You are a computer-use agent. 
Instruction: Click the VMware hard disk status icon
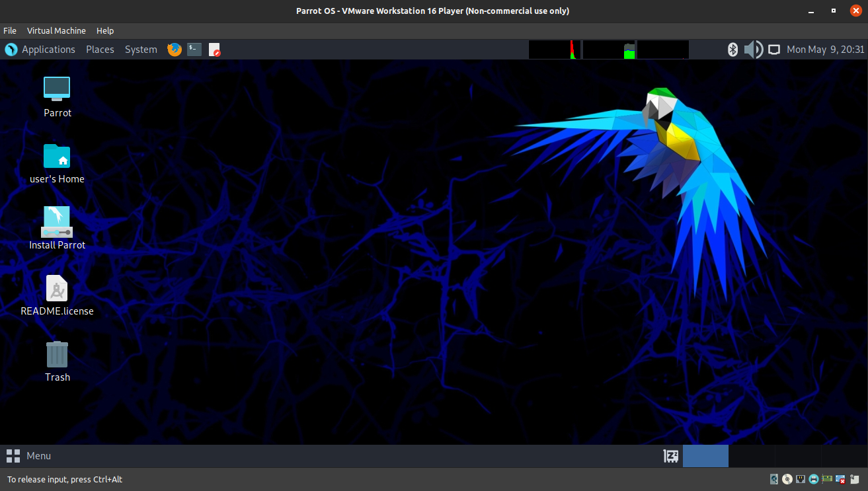pos(774,479)
